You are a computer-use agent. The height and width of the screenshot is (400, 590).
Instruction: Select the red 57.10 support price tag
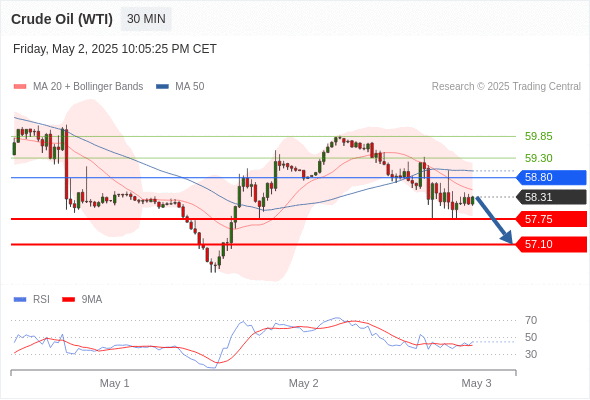coord(551,244)
